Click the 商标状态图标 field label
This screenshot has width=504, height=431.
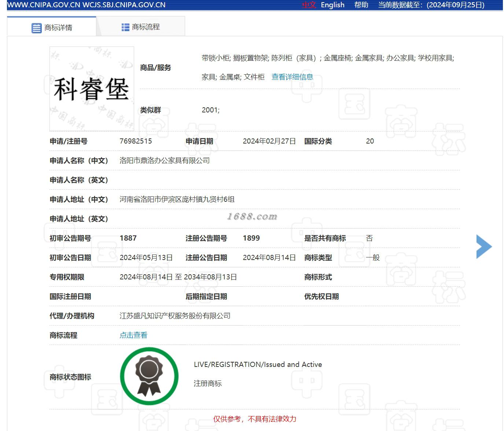(x=70, y=377)
